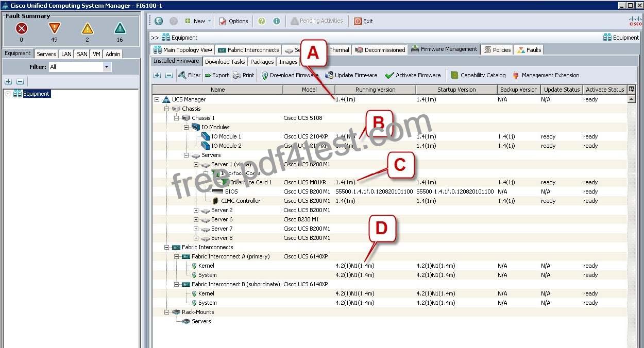
Task: Switch to Download Tasks subtab
Action: click(x=225, y=62)
